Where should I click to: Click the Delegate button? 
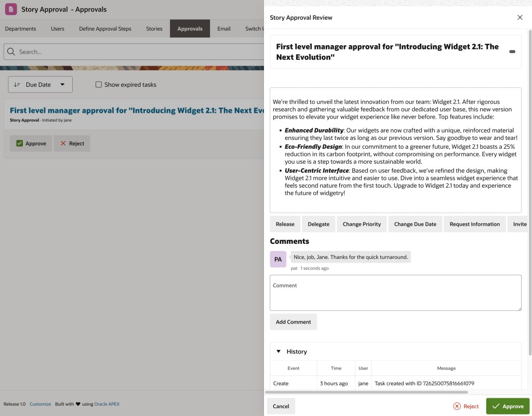(x=318, y=224)
